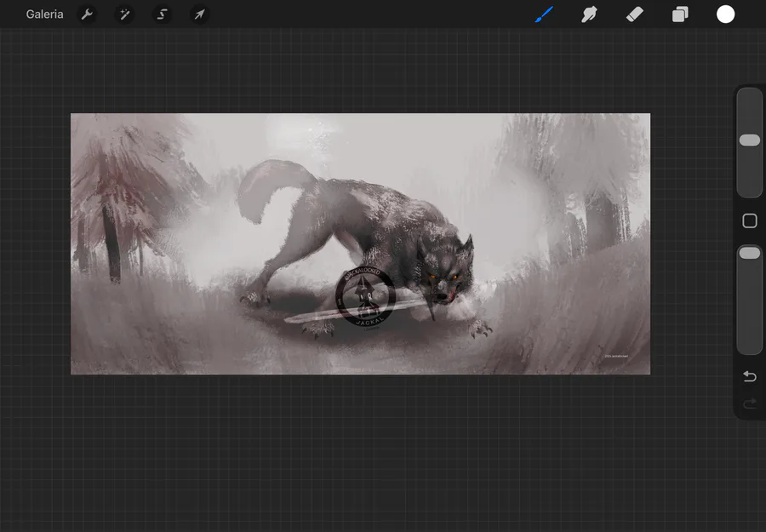
Task: Open the white color picker circle
Action: pos(725,14)
